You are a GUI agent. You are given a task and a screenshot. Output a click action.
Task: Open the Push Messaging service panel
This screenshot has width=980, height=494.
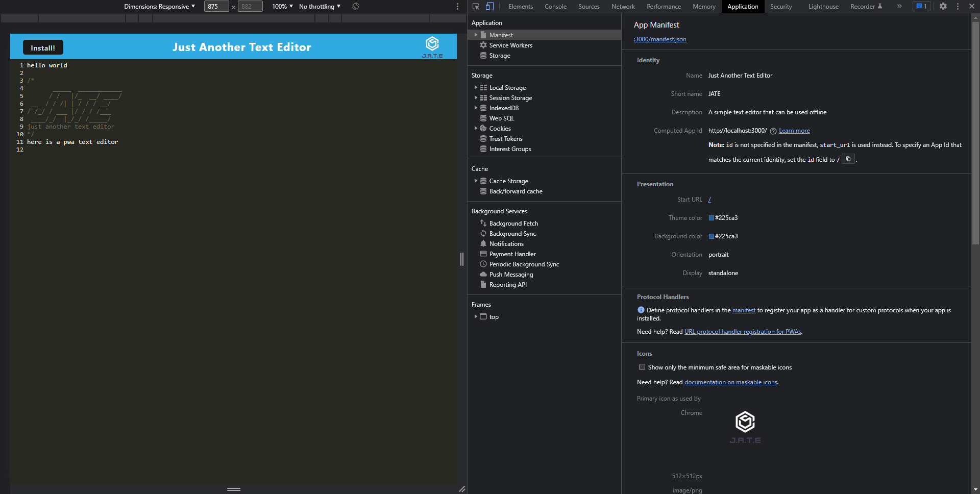tap(511, 274)
